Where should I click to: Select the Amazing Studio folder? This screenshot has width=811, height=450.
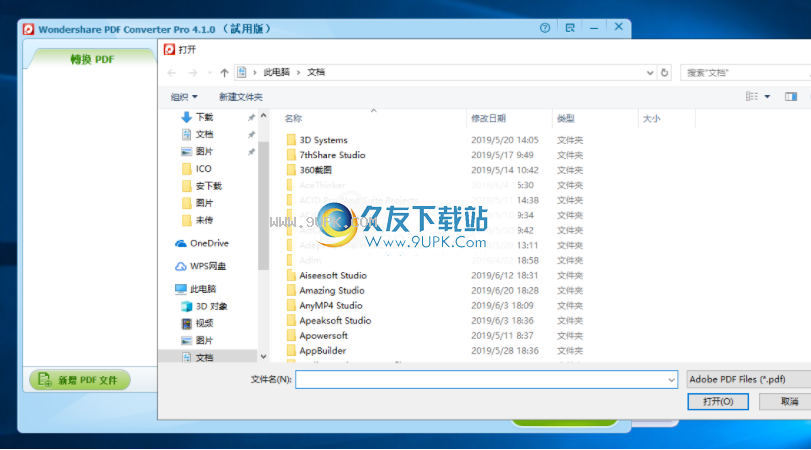332,291
